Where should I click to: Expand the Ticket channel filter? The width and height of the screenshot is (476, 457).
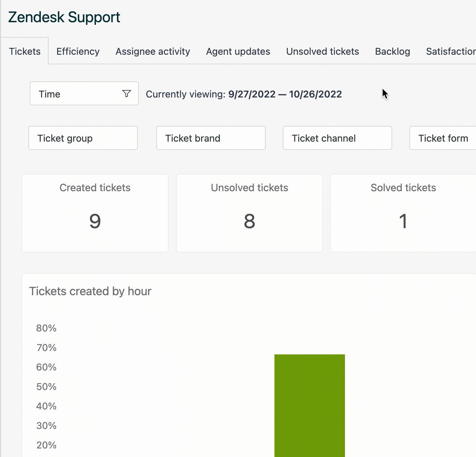pyautogui.click(x=337, y=138)
